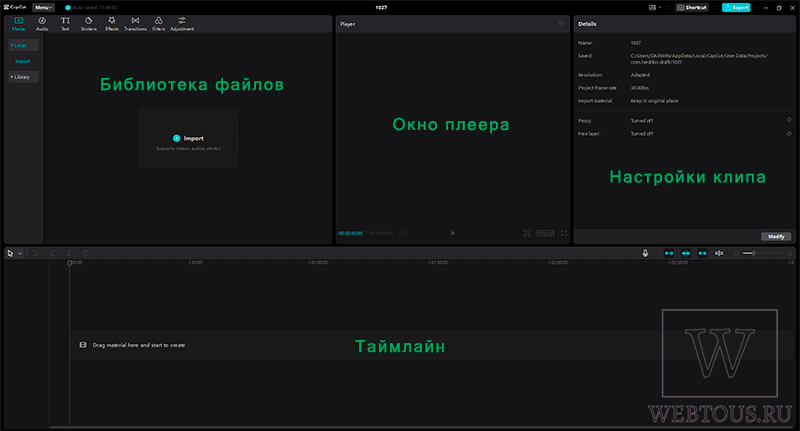Switch to the Text tab
800x431 pixels.
click(x=65, y=23)
